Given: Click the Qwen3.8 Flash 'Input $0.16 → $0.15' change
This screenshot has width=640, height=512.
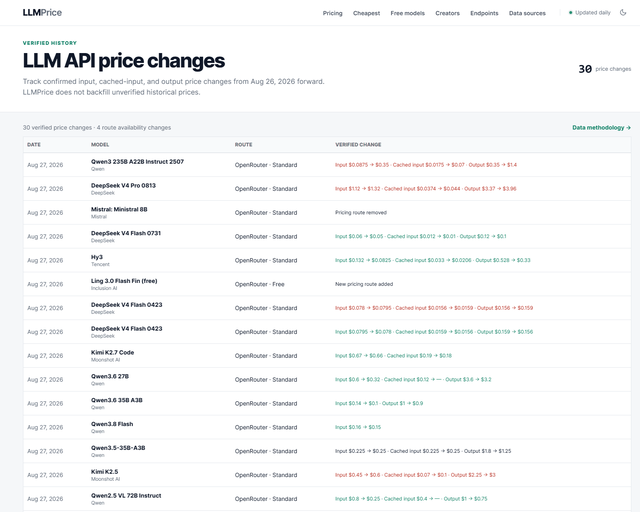Looking at the screenshot, I should pos(358,427).
